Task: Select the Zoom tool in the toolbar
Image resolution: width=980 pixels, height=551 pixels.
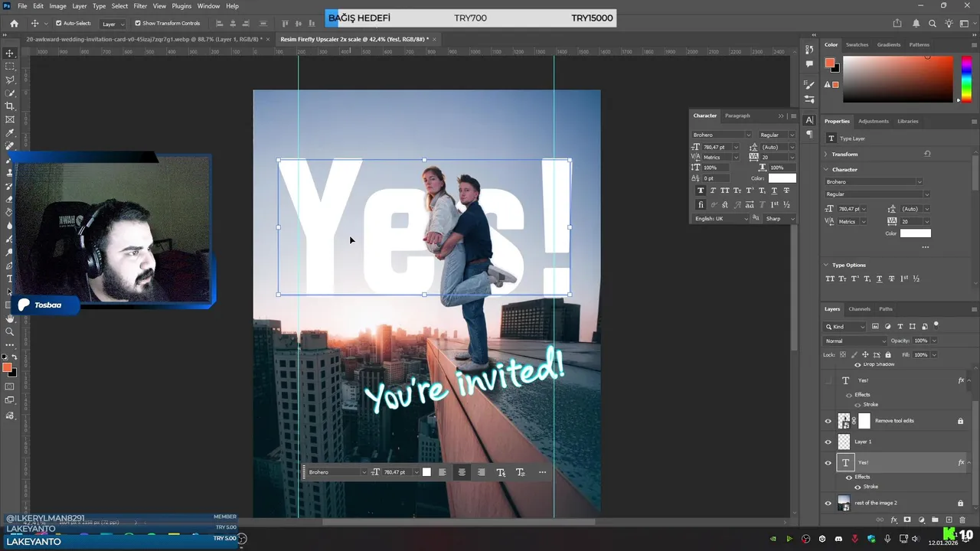Action: pyautogui.click(x=10, y=331)
